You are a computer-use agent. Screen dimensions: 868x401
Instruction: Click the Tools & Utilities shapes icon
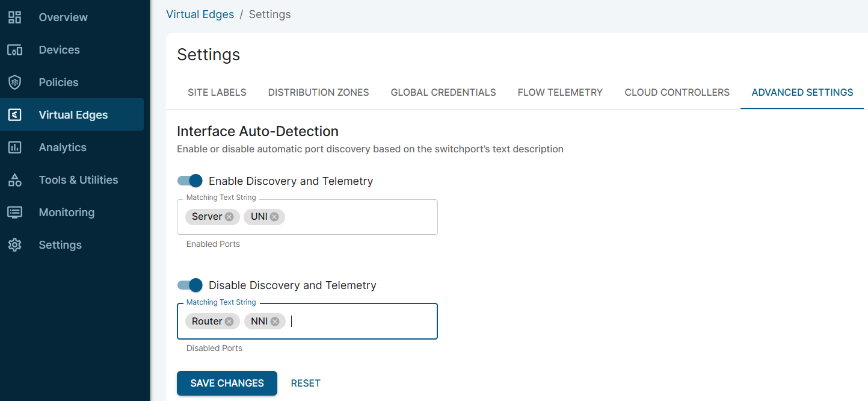coord(15,180)
